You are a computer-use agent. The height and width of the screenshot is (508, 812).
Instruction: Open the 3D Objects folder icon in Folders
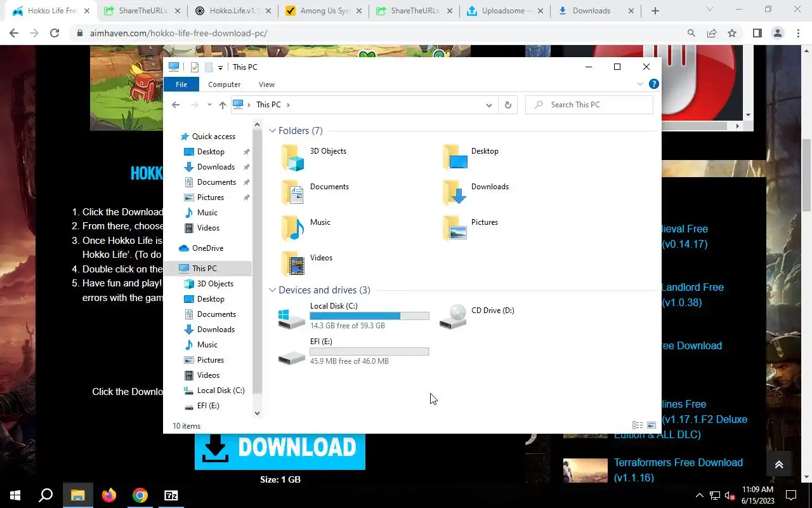click(292, 157)
